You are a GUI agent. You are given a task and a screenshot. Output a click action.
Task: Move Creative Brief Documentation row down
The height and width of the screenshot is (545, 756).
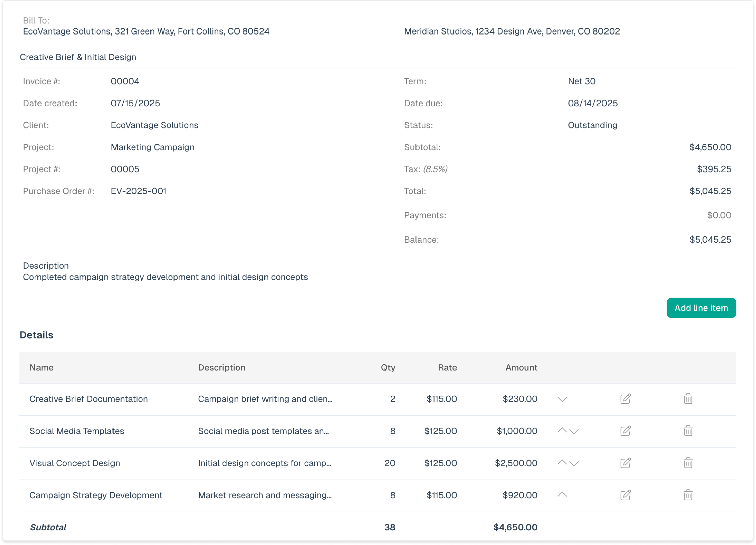pos(562,399)
